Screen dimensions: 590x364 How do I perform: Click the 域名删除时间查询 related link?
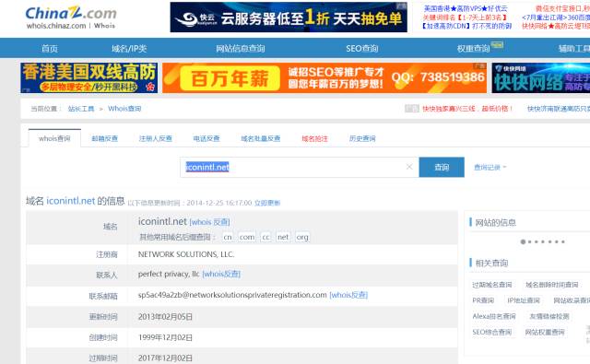(x=551, y=285)
